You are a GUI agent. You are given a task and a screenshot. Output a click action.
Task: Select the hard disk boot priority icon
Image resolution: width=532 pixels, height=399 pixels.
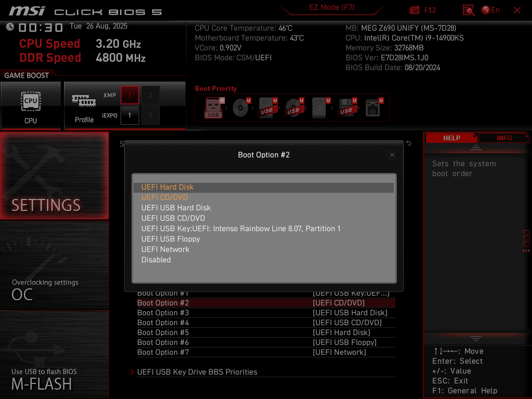[x=321, y=108]
